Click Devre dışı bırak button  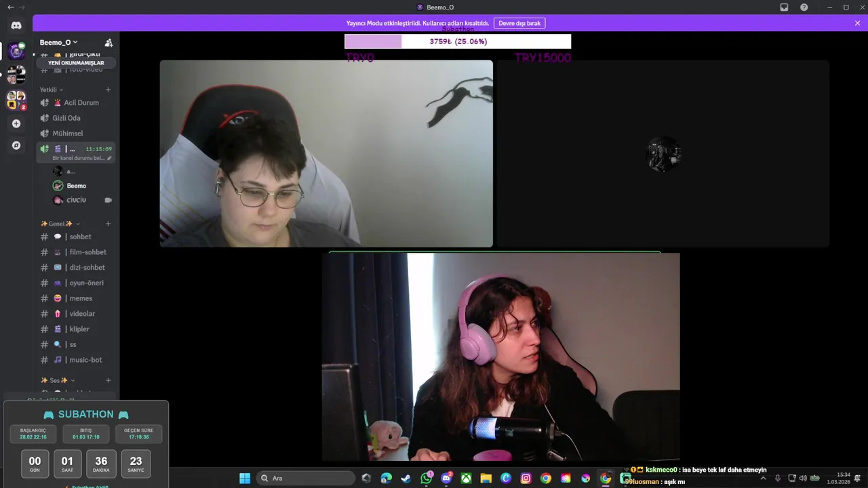(x=519, y=23)
